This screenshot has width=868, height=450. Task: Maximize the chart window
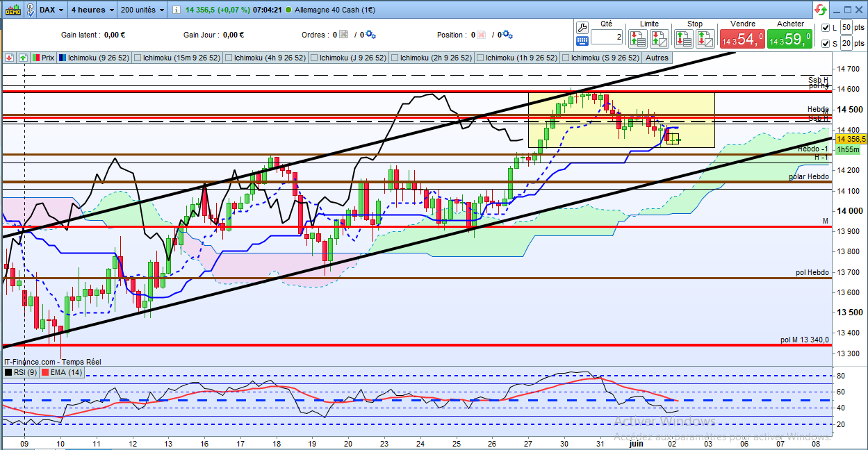849,10
